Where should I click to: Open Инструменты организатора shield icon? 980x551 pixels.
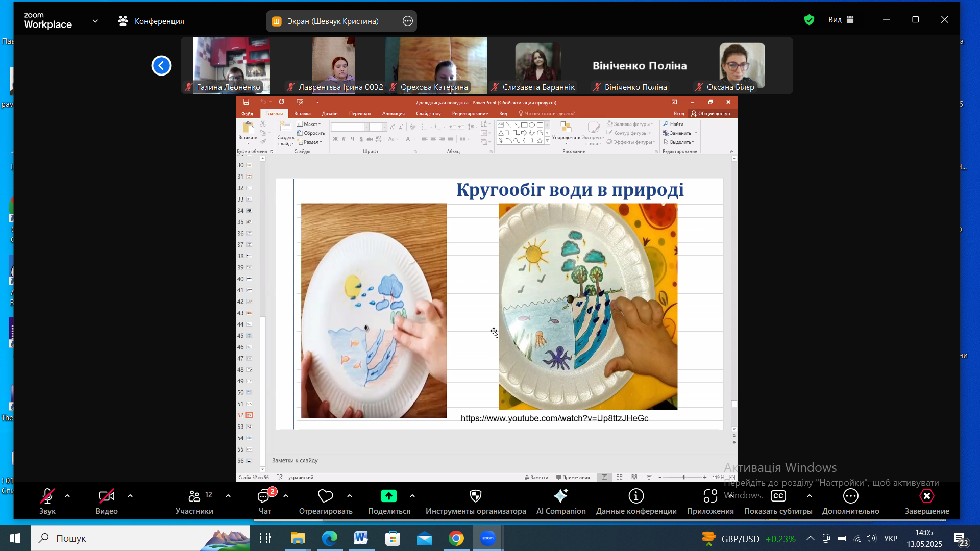click(476, 496)
